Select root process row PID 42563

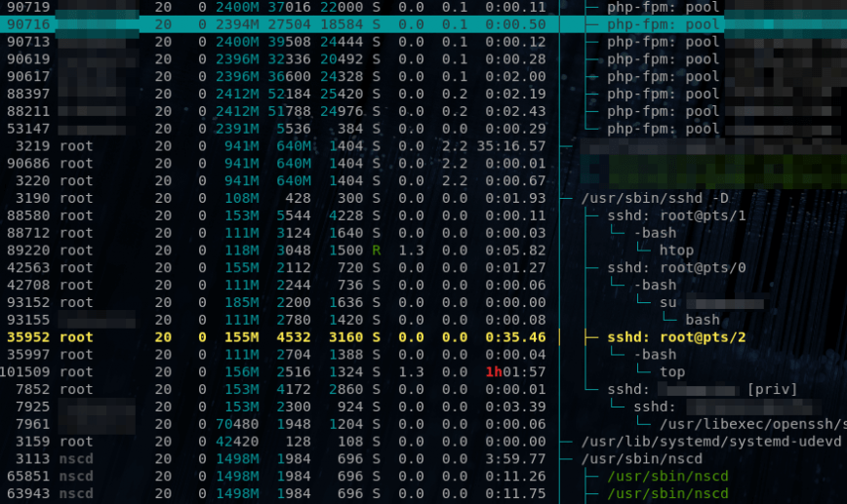(423, 268)
